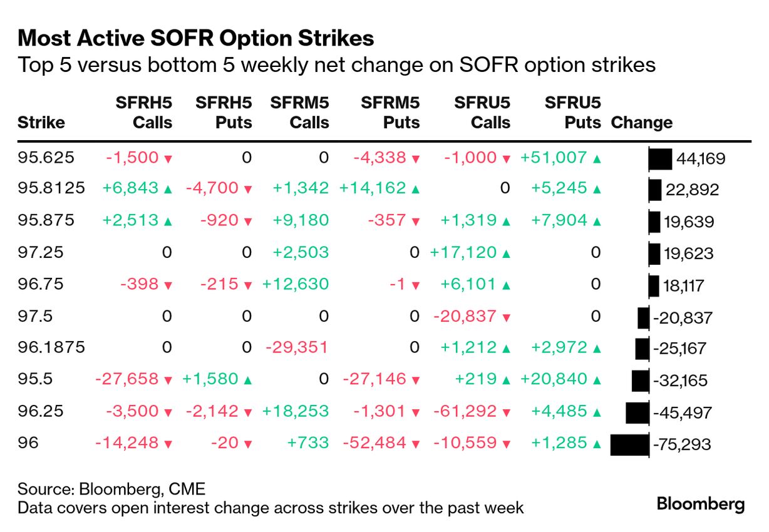769x532 pixels.
Task: Select the SFRU5 Puts column header
Action: pos(573,113)
